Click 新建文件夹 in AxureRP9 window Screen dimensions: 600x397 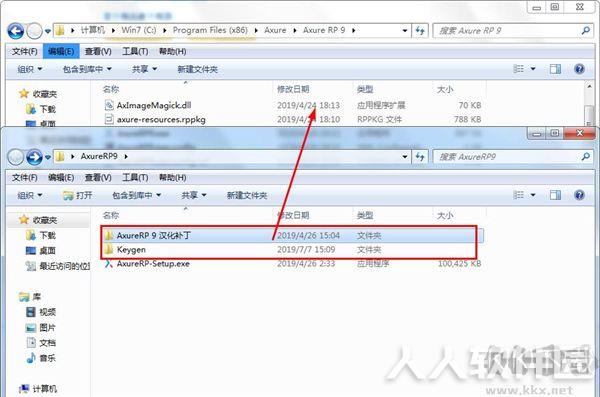[247, 195]
